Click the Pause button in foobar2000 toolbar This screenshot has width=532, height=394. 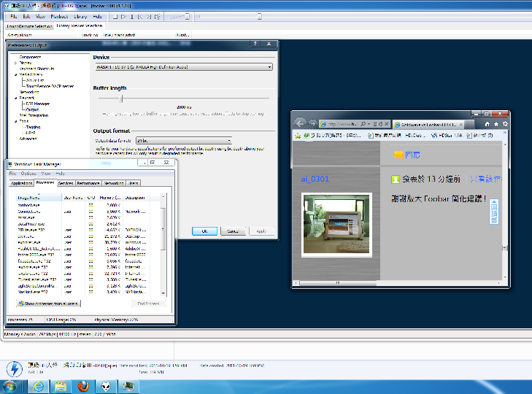132,17
